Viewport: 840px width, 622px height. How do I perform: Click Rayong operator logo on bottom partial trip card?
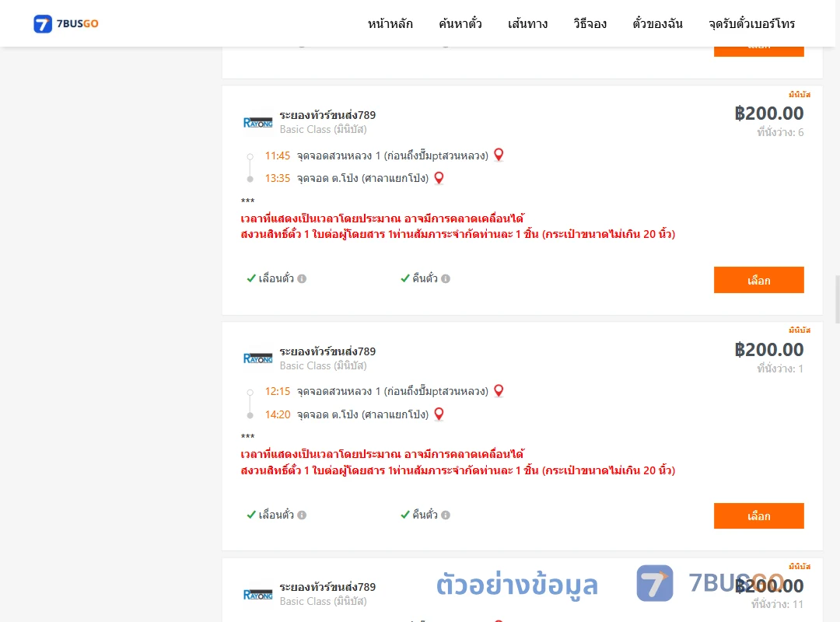pyautogui.click(x=257, y=595)
